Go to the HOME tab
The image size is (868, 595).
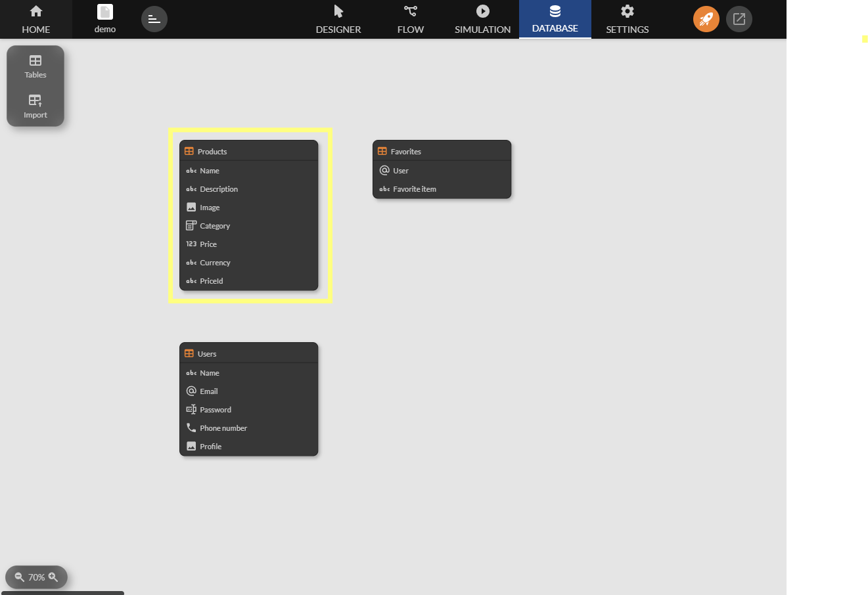pos(36,19)
